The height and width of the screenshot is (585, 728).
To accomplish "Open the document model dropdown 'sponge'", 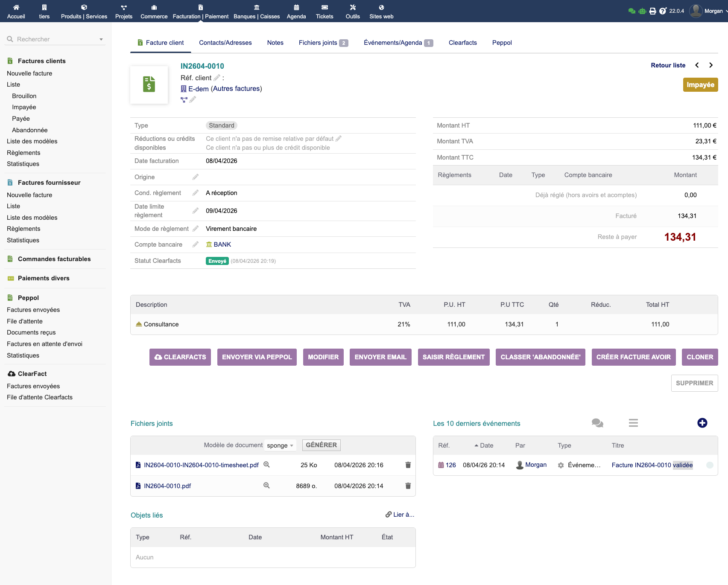I will tap(280, 445).
